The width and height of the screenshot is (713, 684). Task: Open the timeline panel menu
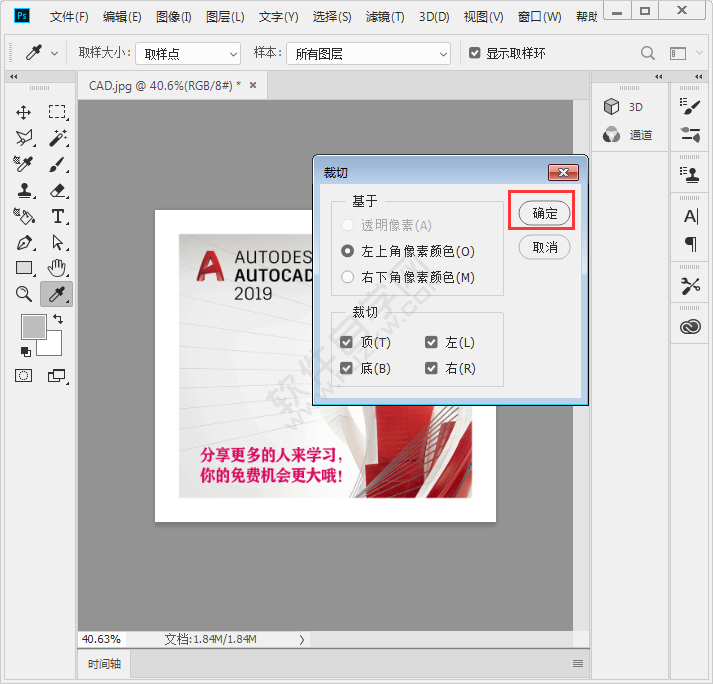(578, 664)
